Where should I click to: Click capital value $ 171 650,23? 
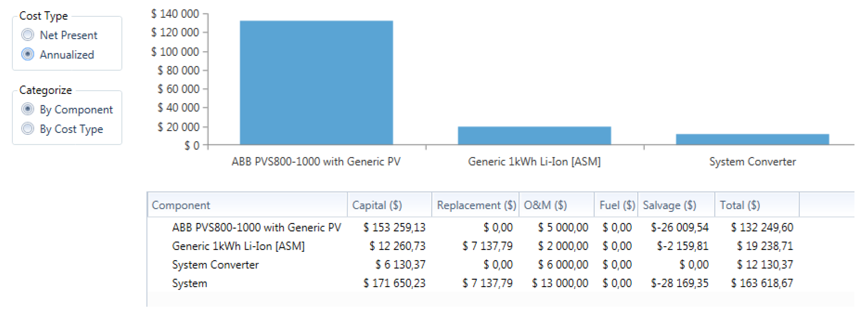(394, 283)
